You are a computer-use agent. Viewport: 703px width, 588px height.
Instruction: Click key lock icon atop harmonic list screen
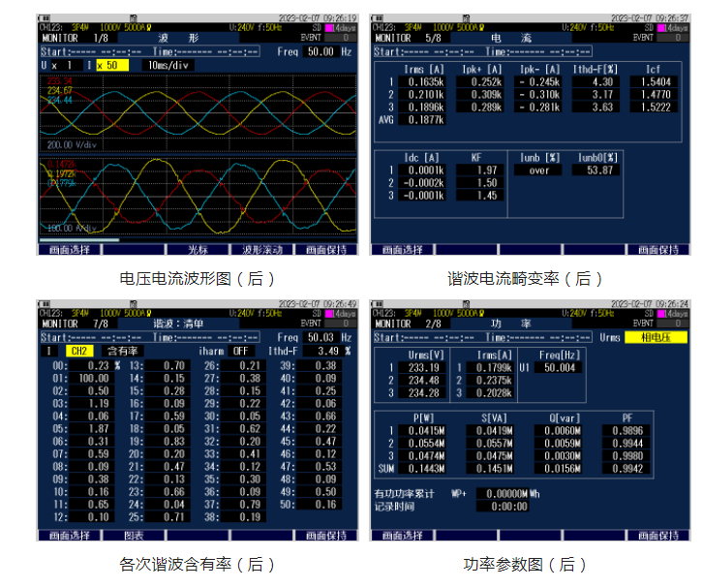[132, 302]
